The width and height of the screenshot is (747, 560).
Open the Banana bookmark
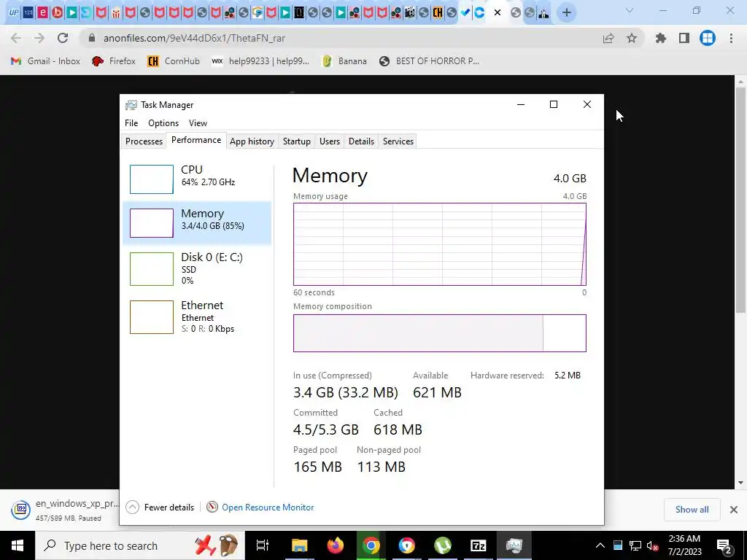(344, 61)
